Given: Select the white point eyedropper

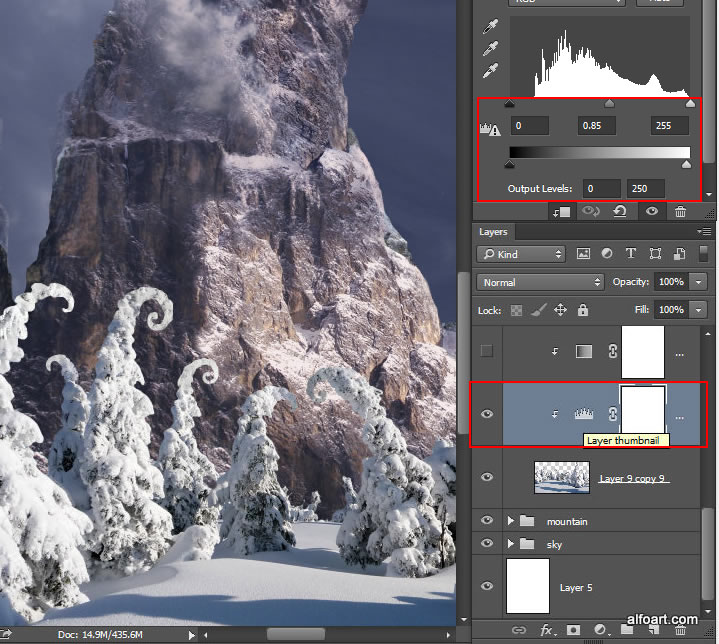Looking at the screenshot, I should click(491, 71).
